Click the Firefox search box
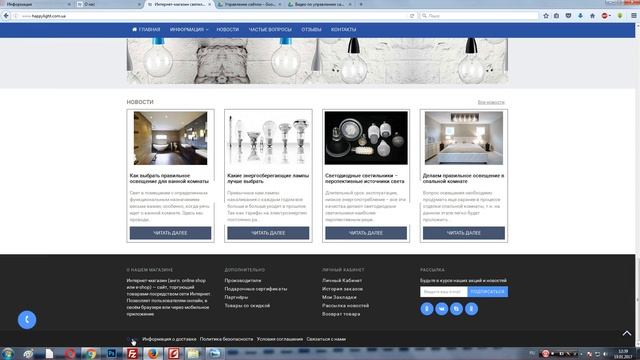This screenshot has width=640, height=360. tap(479, 16)
